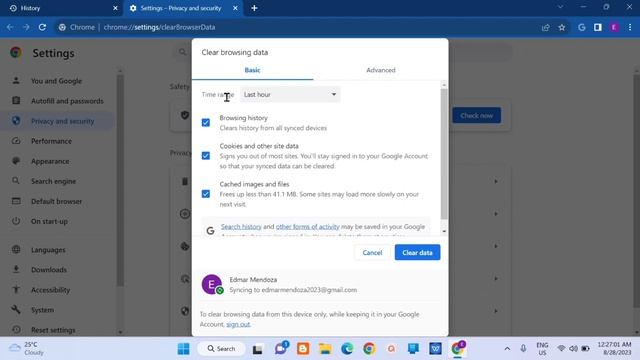The image size is (640, 360).
Task: Click the settings sidebar scrollbar
Action: tap(120, 180)
